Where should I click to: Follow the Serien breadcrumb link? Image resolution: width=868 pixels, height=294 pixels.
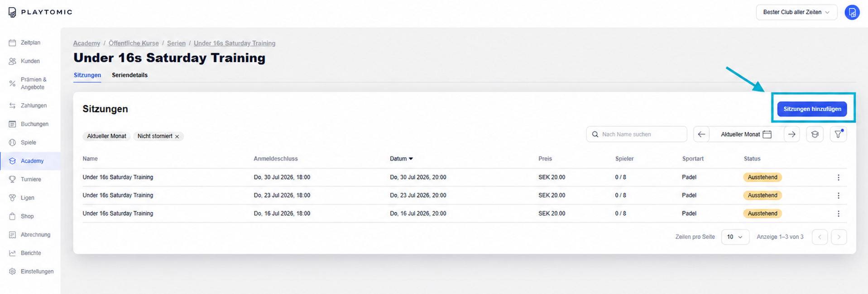pos(176,43)
